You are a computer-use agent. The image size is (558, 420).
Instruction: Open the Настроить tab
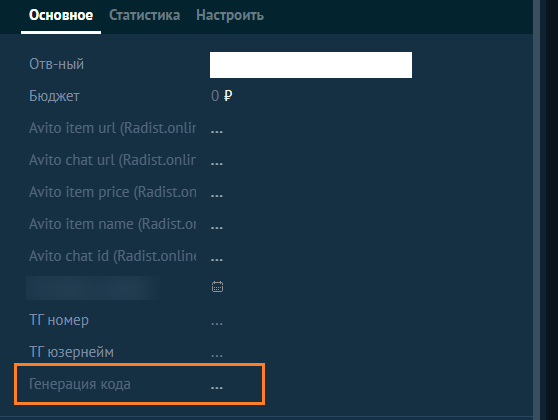click(230, 15)
